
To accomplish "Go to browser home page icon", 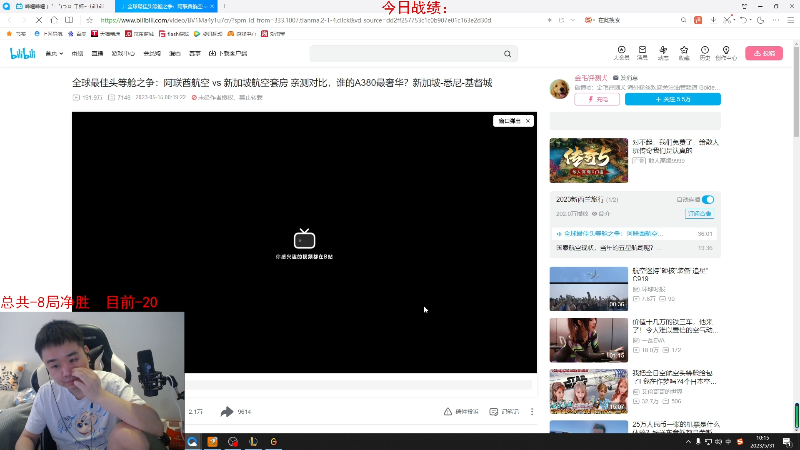I will coord(54,20).
